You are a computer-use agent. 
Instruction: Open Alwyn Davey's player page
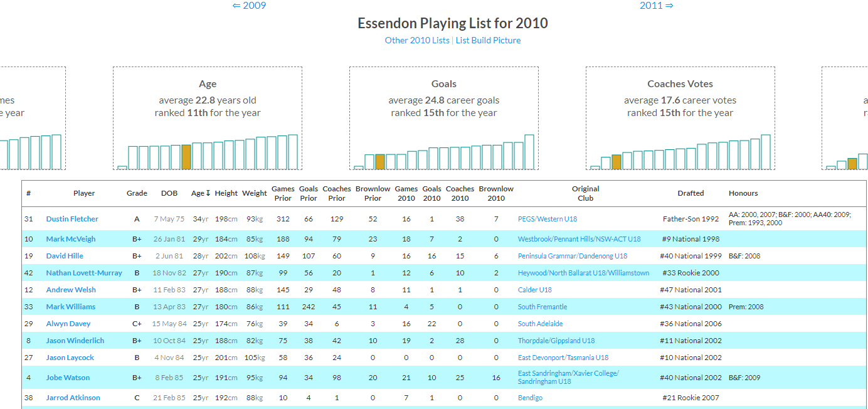click(68, 324)
